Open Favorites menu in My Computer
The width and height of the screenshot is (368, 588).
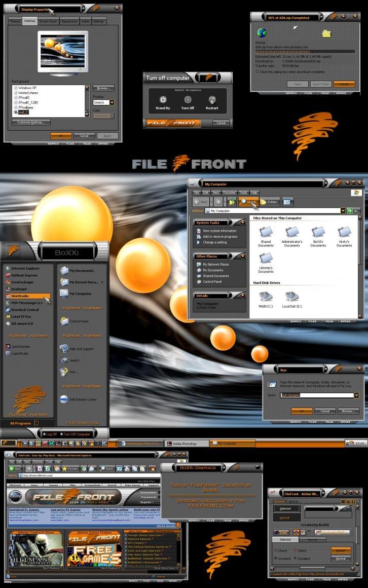tap(229, 193)
